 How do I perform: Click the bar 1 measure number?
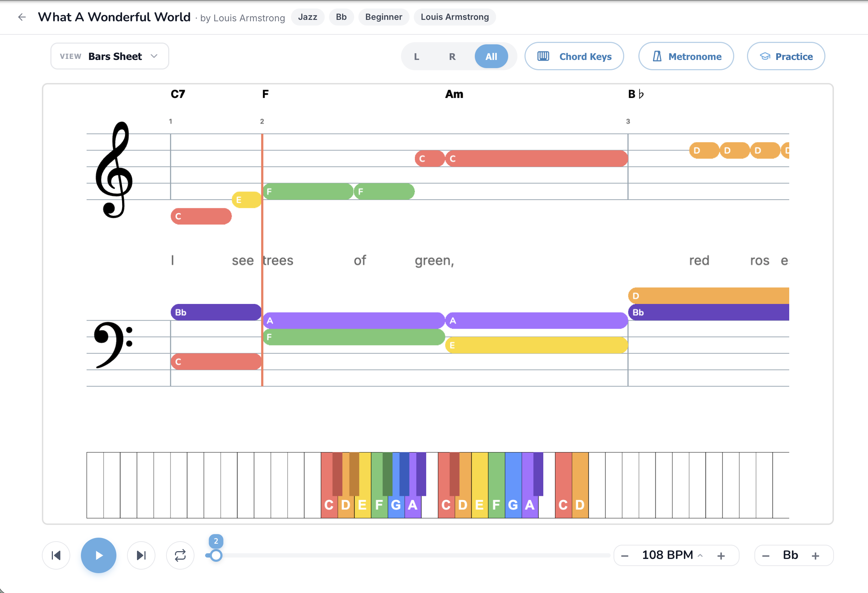[x=170, y=121]
